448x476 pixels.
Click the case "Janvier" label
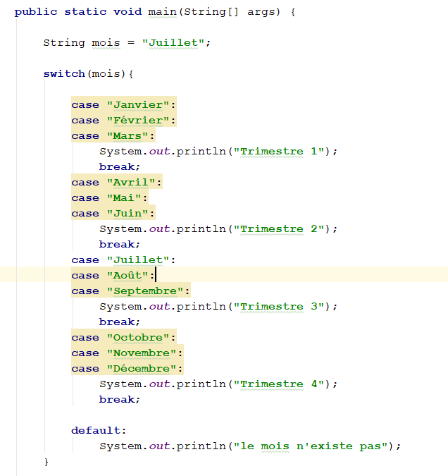[x=124, y=105]
